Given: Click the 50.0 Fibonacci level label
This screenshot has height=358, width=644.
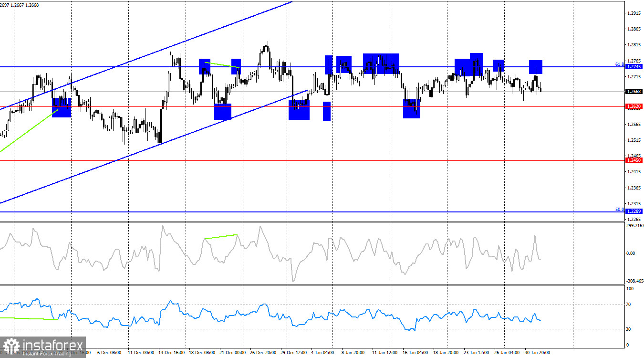Looking at the screenshot, I should (x=620, y=209).
